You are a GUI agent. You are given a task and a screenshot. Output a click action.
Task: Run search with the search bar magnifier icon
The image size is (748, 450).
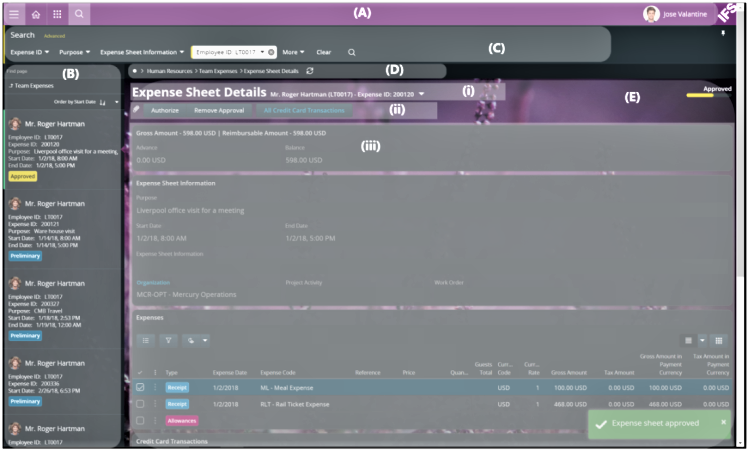351,51
